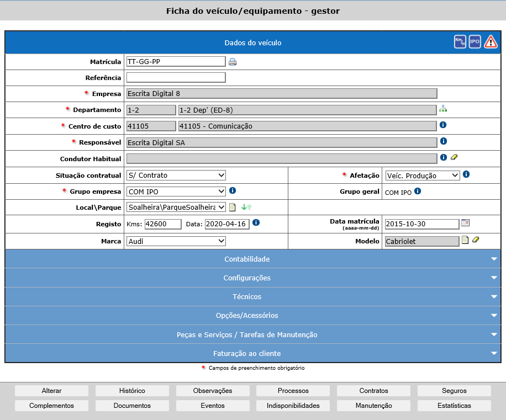Open the Situação contratual dropdown

(176, 176)
